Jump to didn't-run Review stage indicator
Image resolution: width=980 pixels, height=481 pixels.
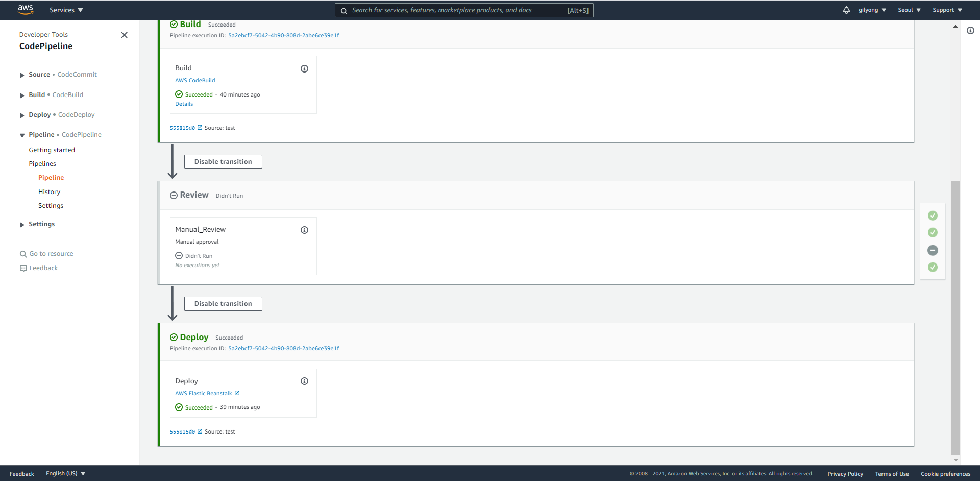pos(933,250)
